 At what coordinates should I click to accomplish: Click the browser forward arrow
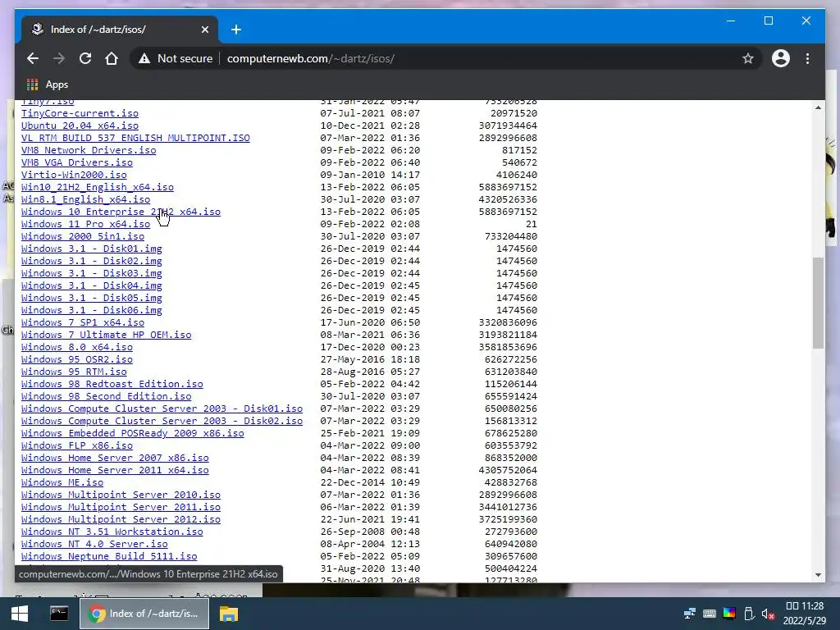point(59,58)
